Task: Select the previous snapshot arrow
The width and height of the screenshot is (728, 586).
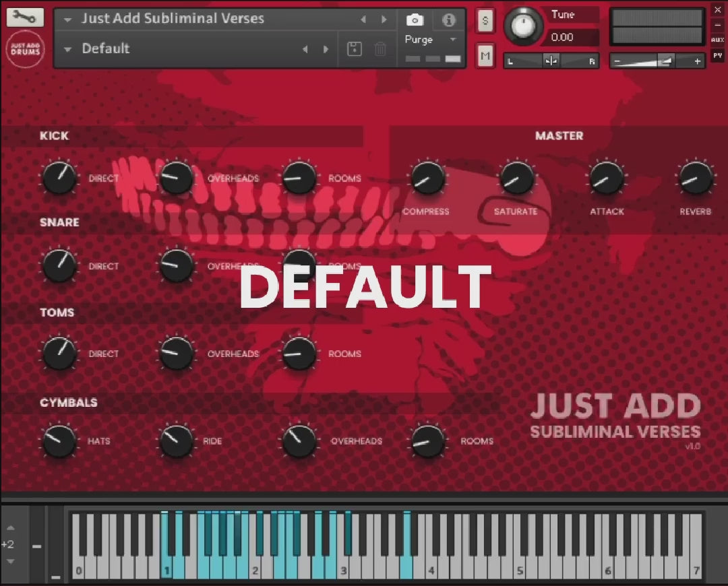Action: tap(305, 49)
